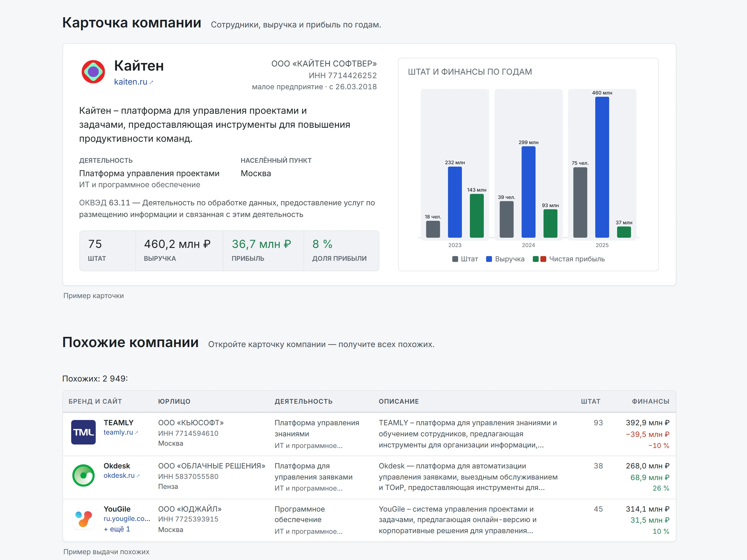Viewport: 747px width, 560px height.
Task: Click the 'ИНН 7714426252' text
Action: (343, 75)
